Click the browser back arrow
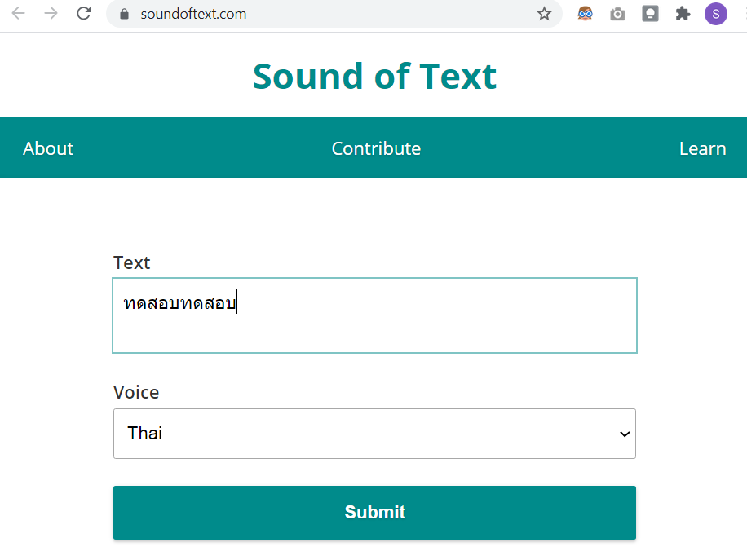Image resolution: width=747 pixels, height=560 pixels. click(x=18, y=14)
